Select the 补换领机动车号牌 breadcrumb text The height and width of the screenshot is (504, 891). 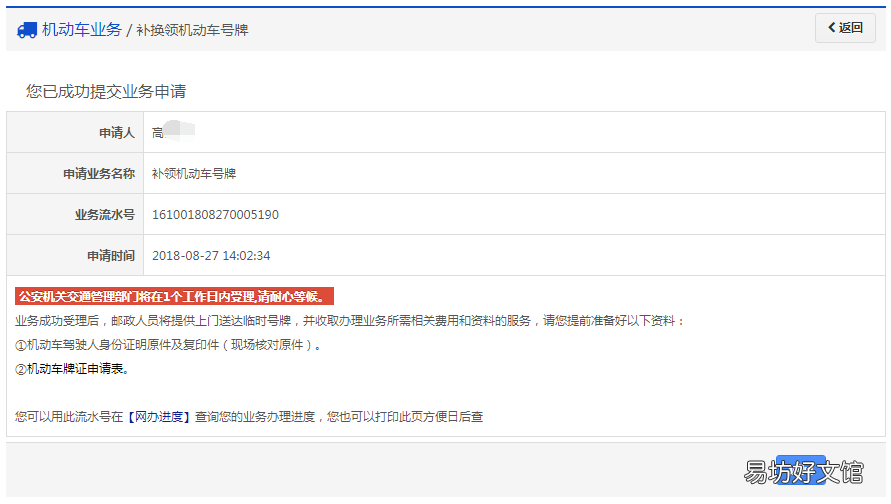192,30
